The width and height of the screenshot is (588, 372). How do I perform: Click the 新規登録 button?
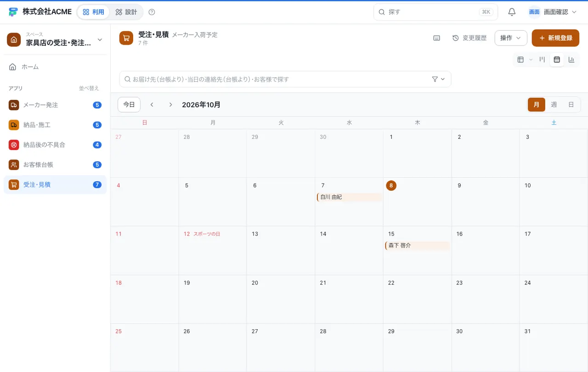point(555,38)
